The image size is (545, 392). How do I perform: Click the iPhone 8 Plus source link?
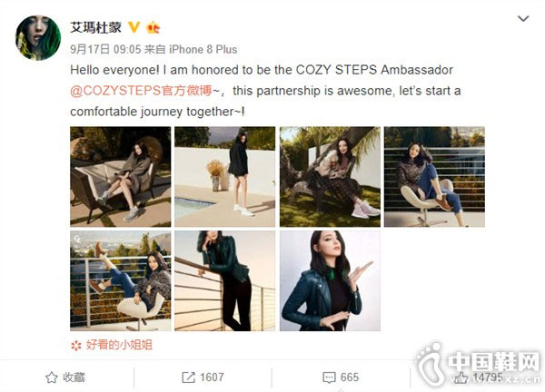click(203, 49)
